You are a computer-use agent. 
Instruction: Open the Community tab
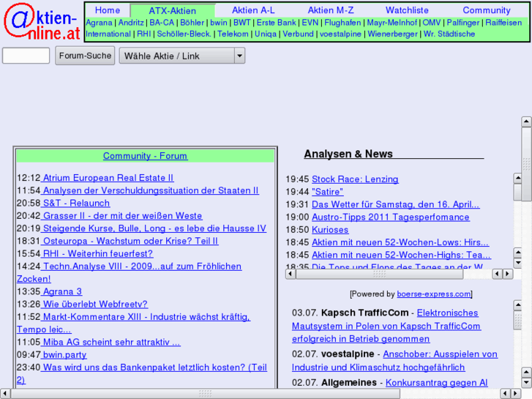click(487, 10)
